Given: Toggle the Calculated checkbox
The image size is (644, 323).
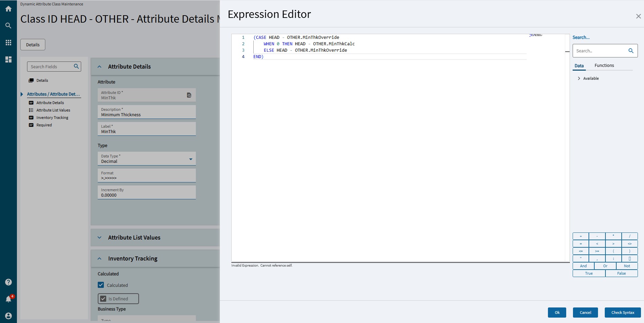Looking at the screenshot, I should point(101,285).
